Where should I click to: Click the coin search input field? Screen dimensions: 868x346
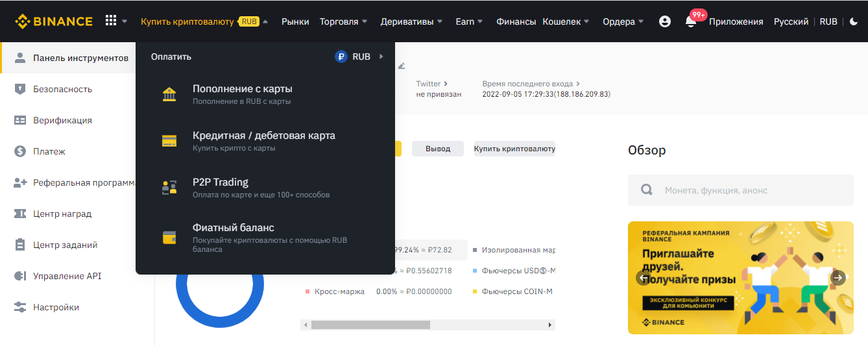(741, 190)
